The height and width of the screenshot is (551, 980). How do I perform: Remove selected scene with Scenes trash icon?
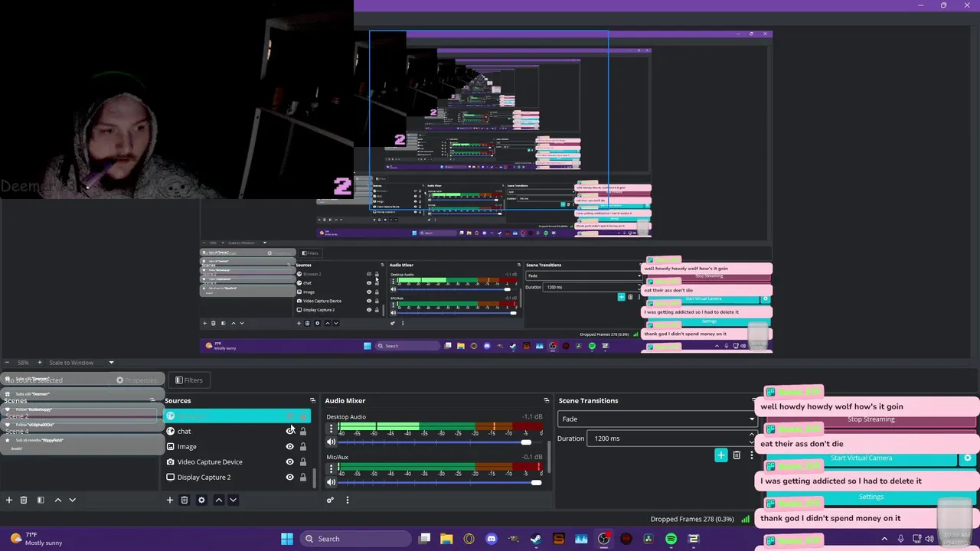(24, 500)
